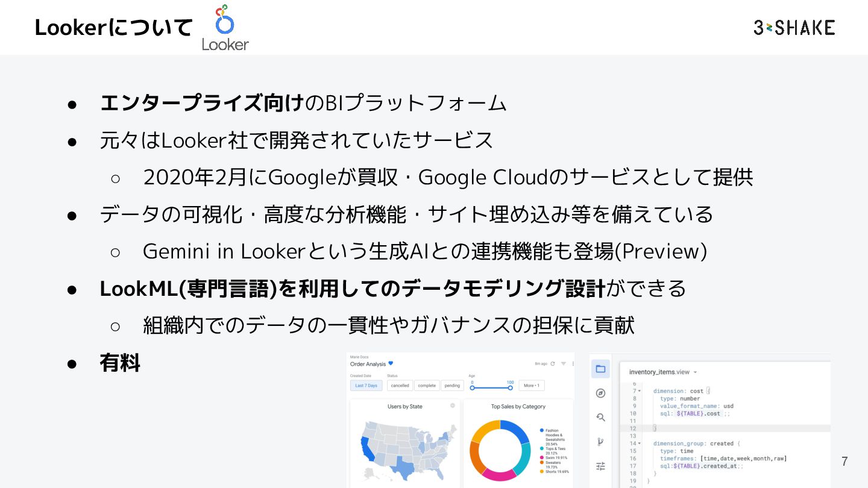Favorite Order Analysis with heart icon
868x488 pixels.
click(391, 363)
